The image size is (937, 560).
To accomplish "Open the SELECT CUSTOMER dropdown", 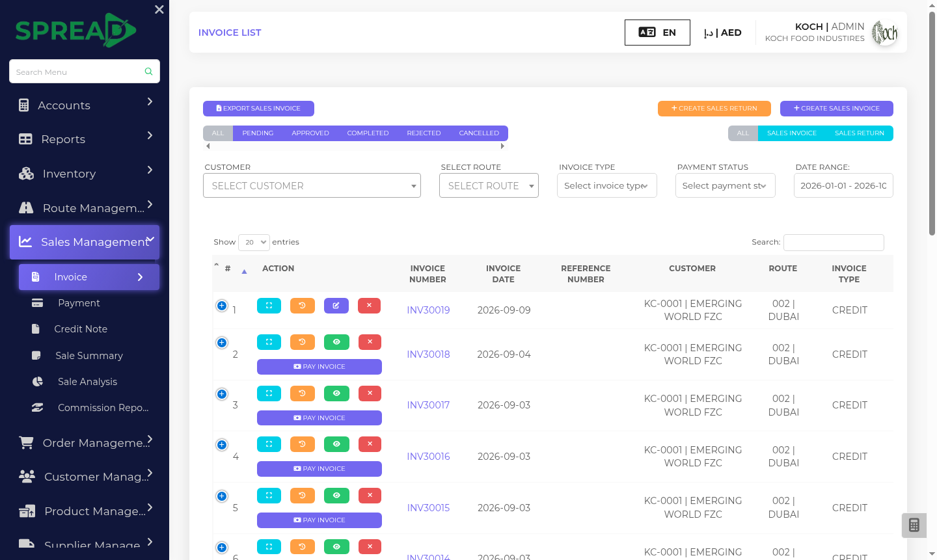I will [x=312, y=185].
